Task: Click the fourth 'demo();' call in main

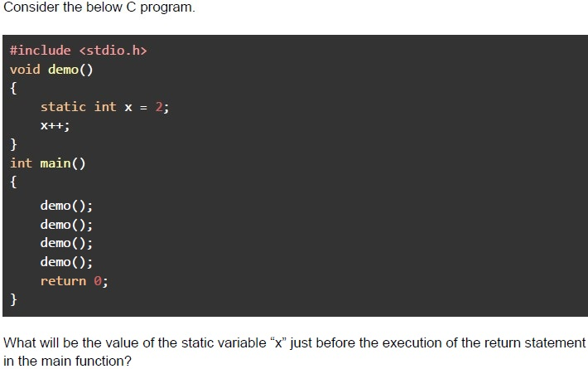Action: [66, 262]
